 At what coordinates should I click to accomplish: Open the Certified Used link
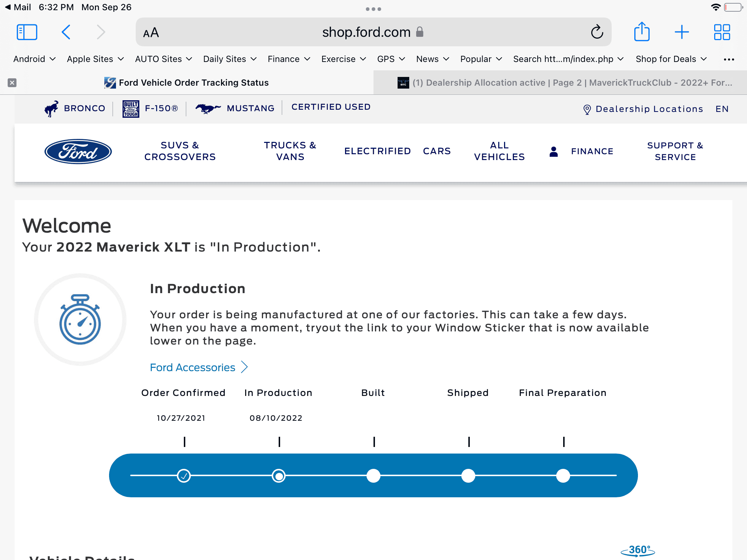pos(331,107)
